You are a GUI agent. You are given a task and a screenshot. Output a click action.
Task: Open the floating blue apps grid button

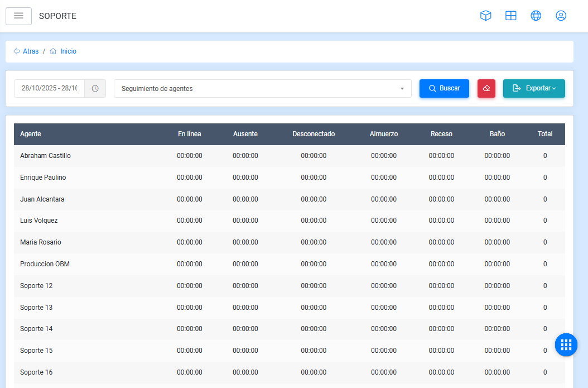[x=566, y=345]
